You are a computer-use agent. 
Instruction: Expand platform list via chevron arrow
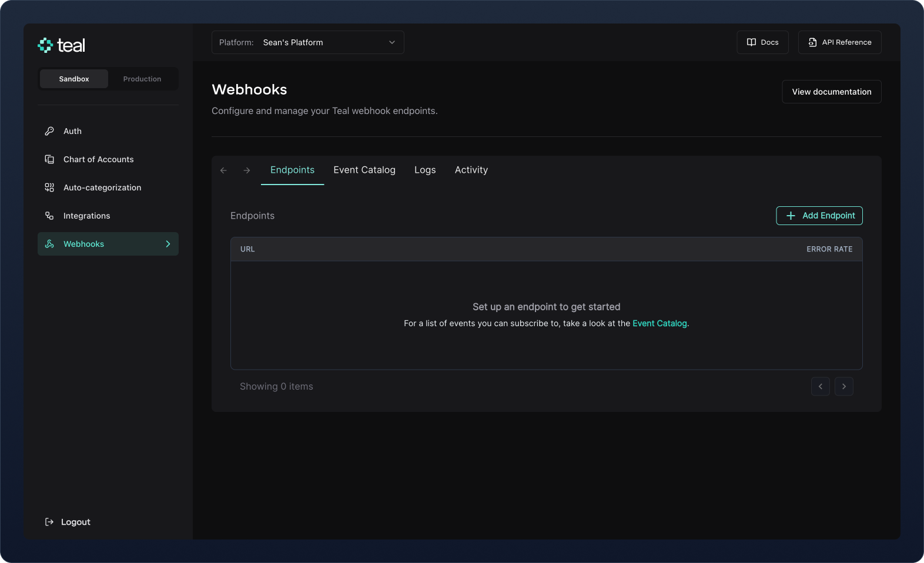(x=392, y=42)
